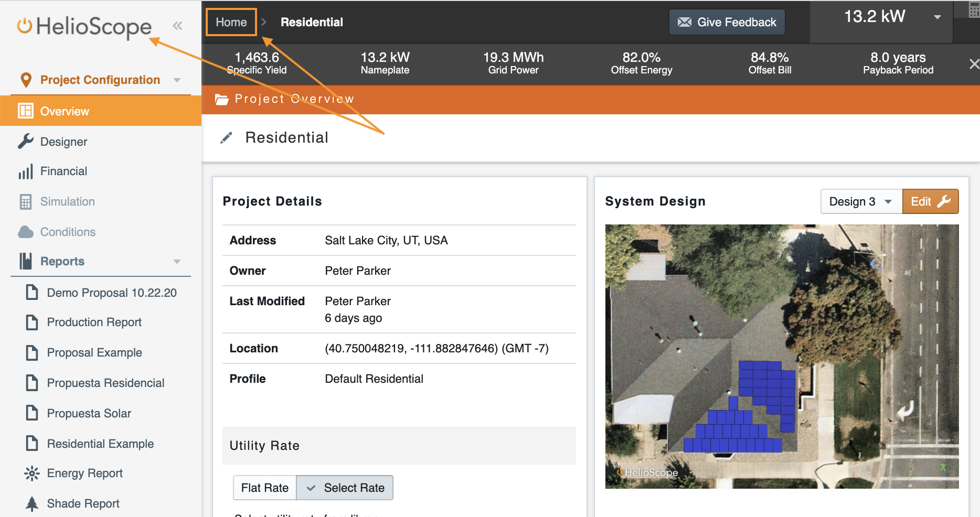This screenshot has height=517, width=980.
Task: Click the 8.0 years Payback Period metric
Action: click(898, 63)
